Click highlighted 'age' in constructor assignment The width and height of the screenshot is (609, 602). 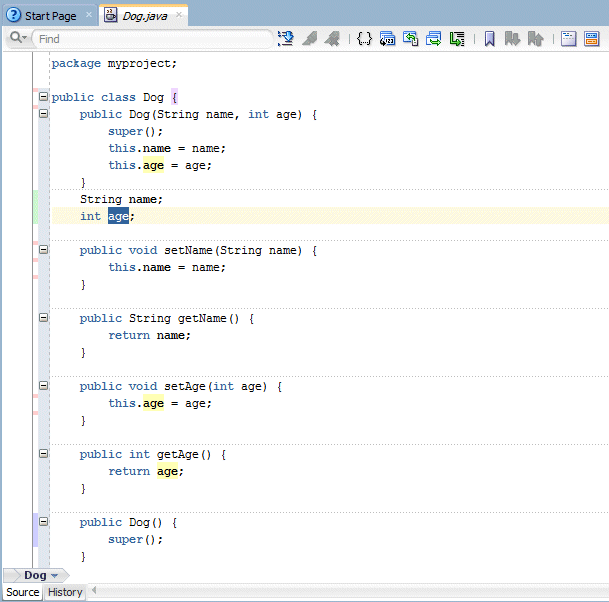(153, 165)
